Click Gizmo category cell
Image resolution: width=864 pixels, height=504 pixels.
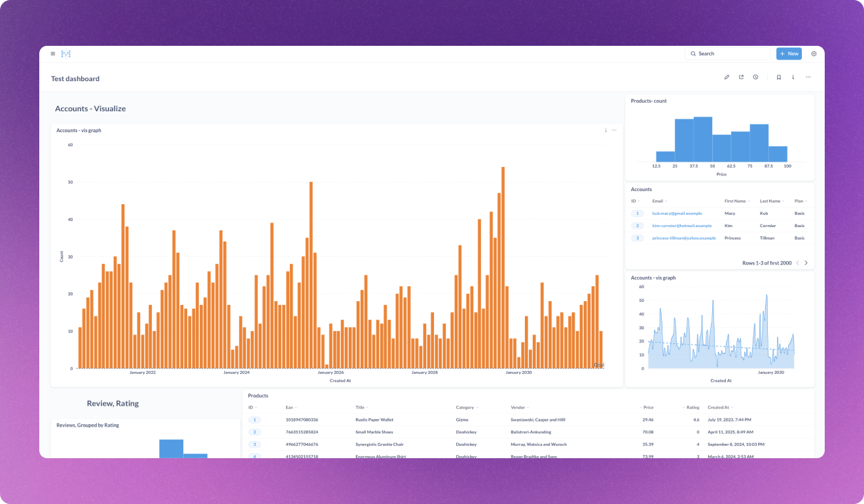click(x=462, y=420)
